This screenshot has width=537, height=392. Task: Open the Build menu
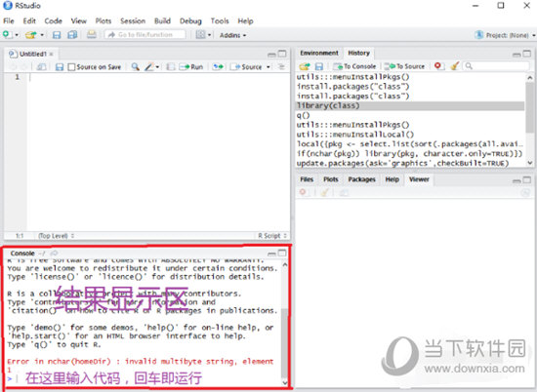(162, 20)
